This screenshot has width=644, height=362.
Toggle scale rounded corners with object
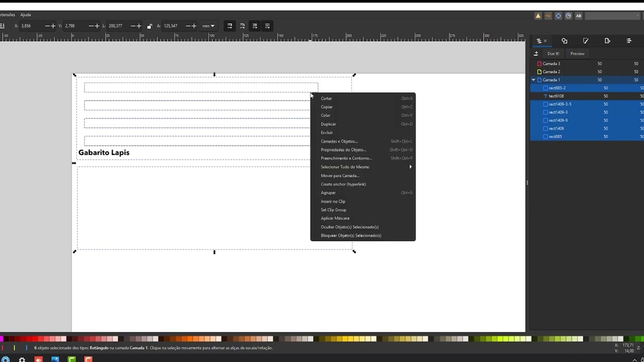click(242, 26)
